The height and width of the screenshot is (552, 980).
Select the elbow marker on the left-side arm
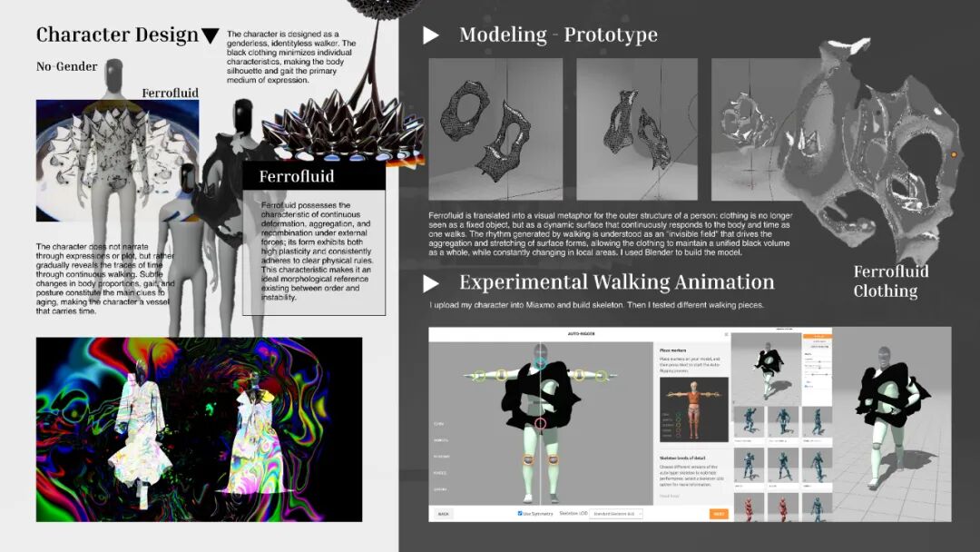point(501,375)
